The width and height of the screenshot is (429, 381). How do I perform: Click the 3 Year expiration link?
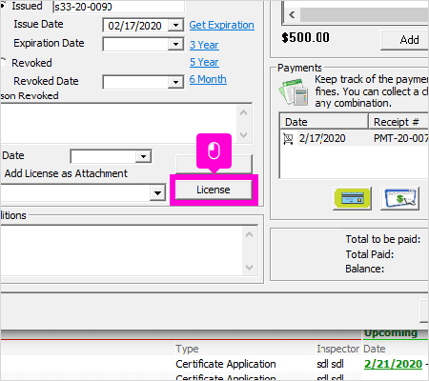pyautogui.click(x=204, y=45)
